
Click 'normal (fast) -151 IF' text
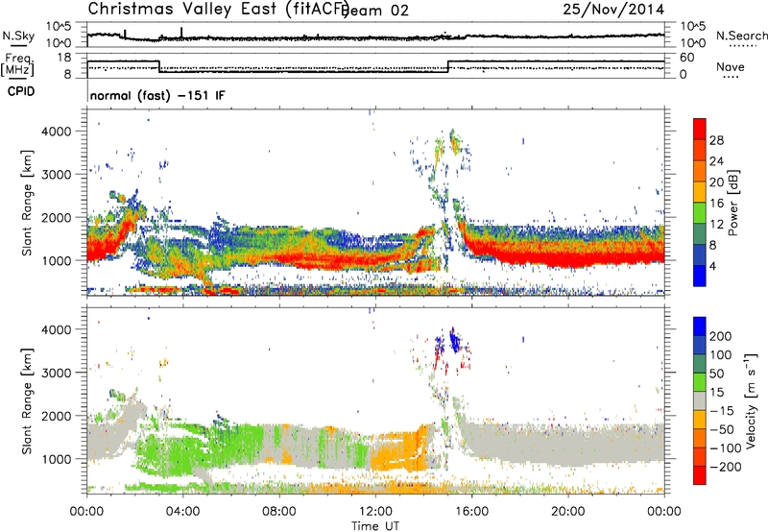[x=157, y=95]
